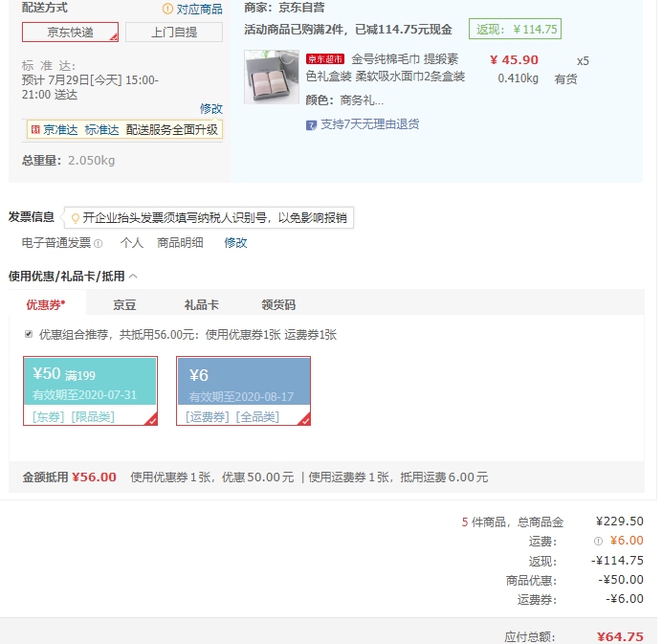Screen dimensions: 662x644
Task: Click 预计 7月29日[今天] delivery time text
Action: [x=90, y=87]
